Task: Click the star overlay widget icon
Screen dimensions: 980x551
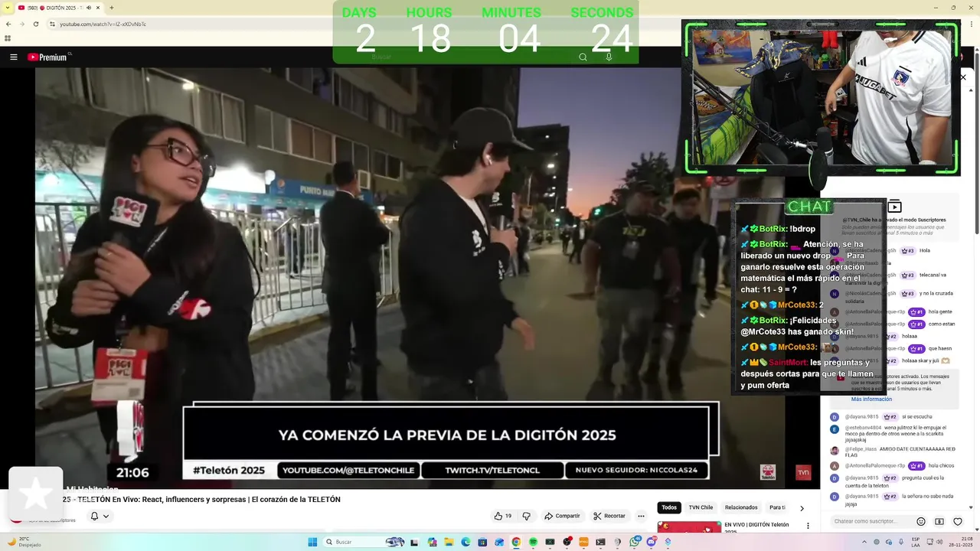Action: point(35,494)
